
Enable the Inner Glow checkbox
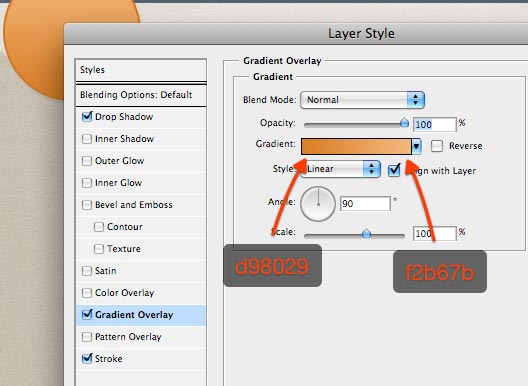click(87, 183)
